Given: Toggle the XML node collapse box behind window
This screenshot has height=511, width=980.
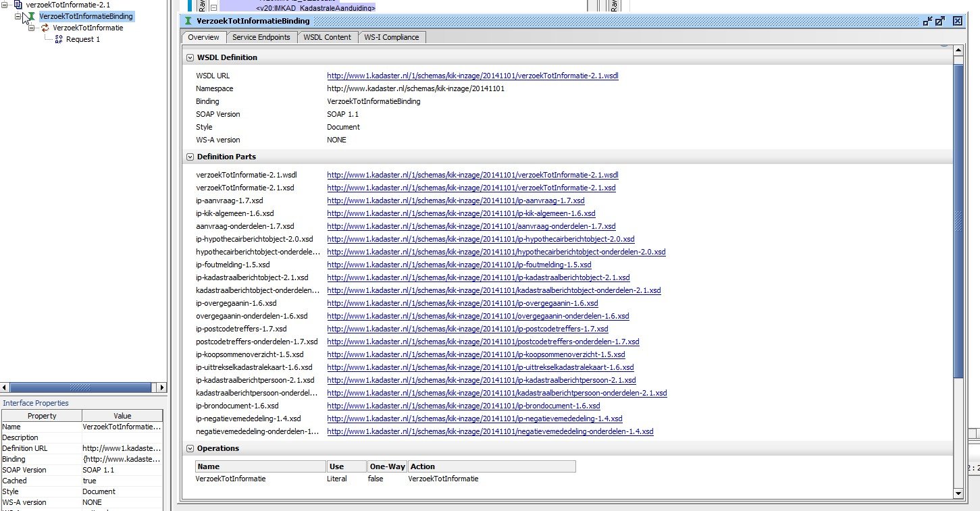Looking at the screenshot, I should point(213,8).
